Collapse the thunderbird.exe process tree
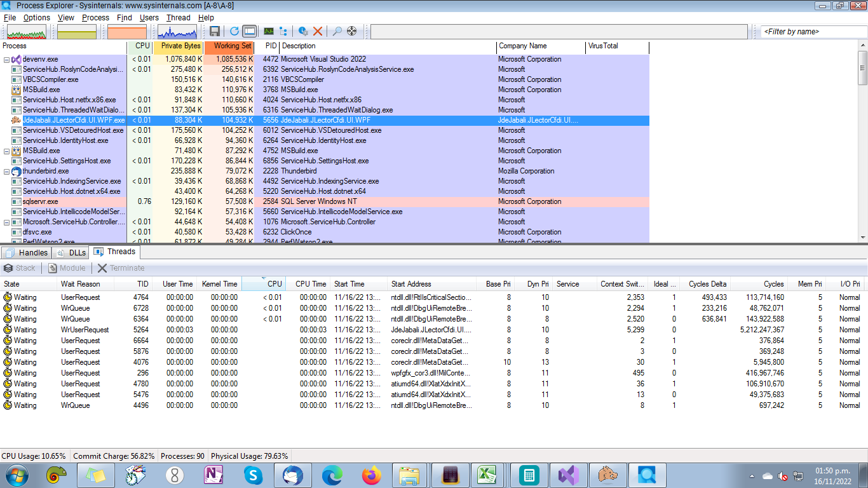The width and height of the screenshot is (868, 488). point(6,171)
